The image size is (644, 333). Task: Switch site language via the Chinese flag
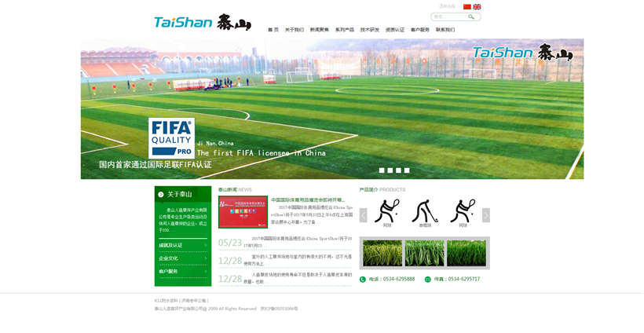pyautogui.click(x=467, y=6)
